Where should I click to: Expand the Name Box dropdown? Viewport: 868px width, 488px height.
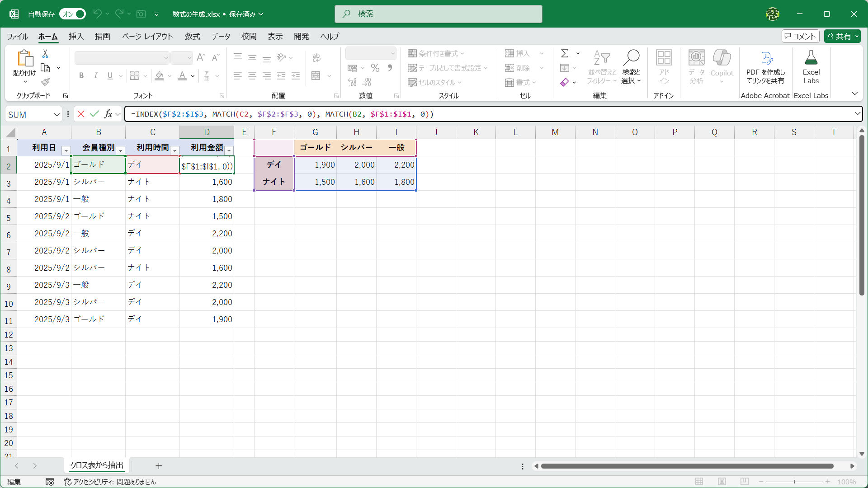57,114
